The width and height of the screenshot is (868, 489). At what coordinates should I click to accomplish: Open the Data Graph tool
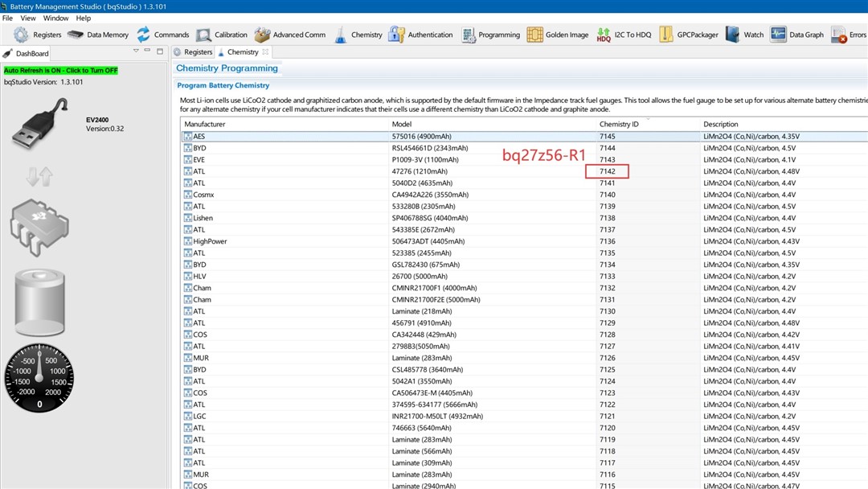tap(797, 35)
